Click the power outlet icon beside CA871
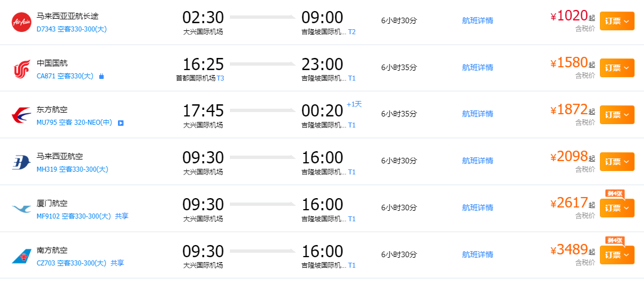The width and height of the screenshot is (644, 282). [101, 76]
